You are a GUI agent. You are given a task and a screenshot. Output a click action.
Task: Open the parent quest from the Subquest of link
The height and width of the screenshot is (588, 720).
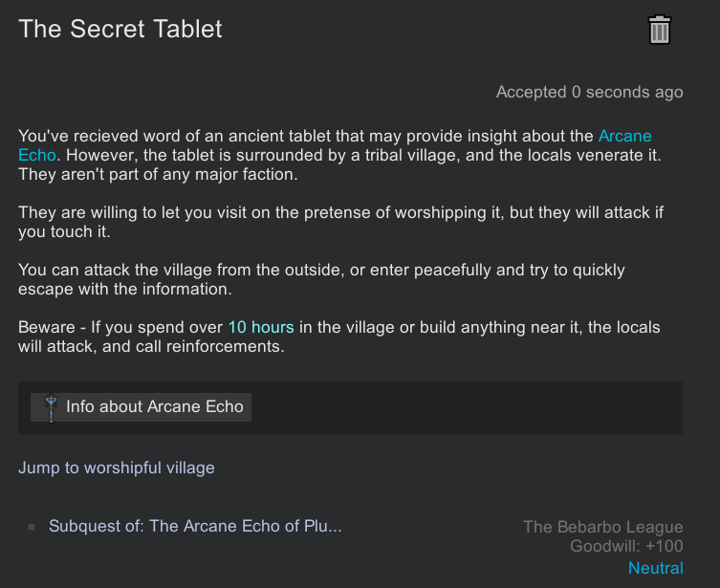click(195, 526)
